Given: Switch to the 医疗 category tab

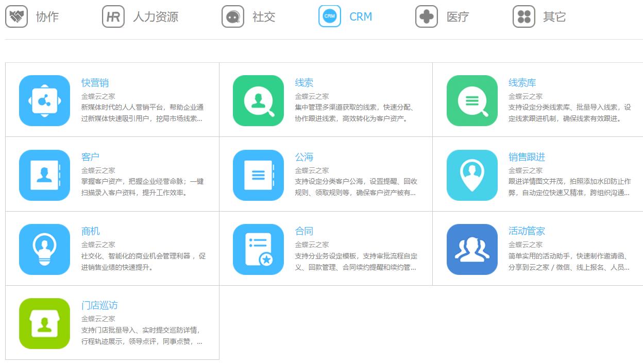Looking at the screenshot, I should 442,16.
